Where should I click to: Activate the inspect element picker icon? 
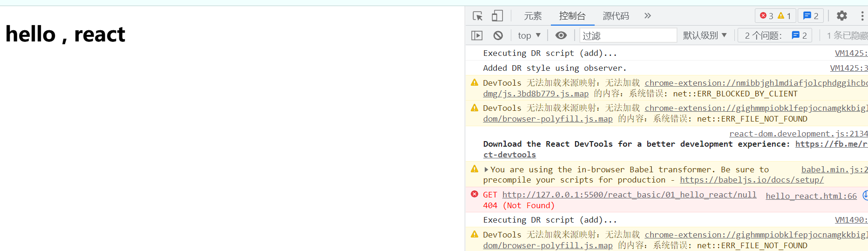[478, 16]
